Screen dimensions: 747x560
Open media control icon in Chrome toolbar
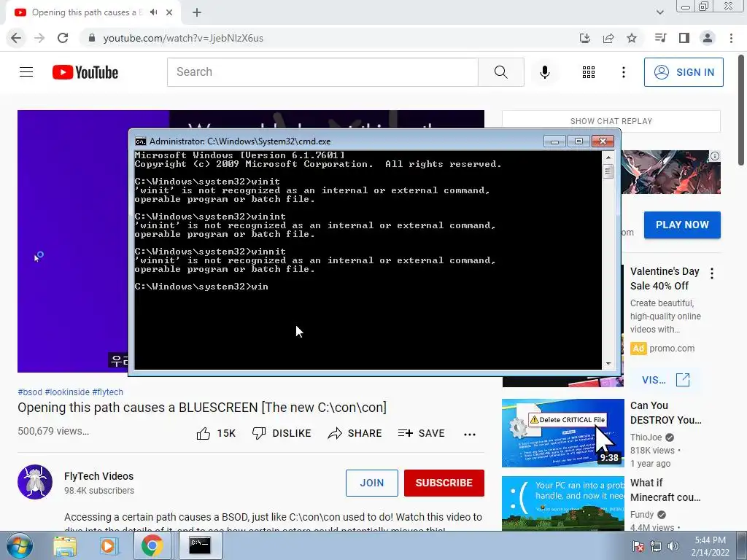660,38
